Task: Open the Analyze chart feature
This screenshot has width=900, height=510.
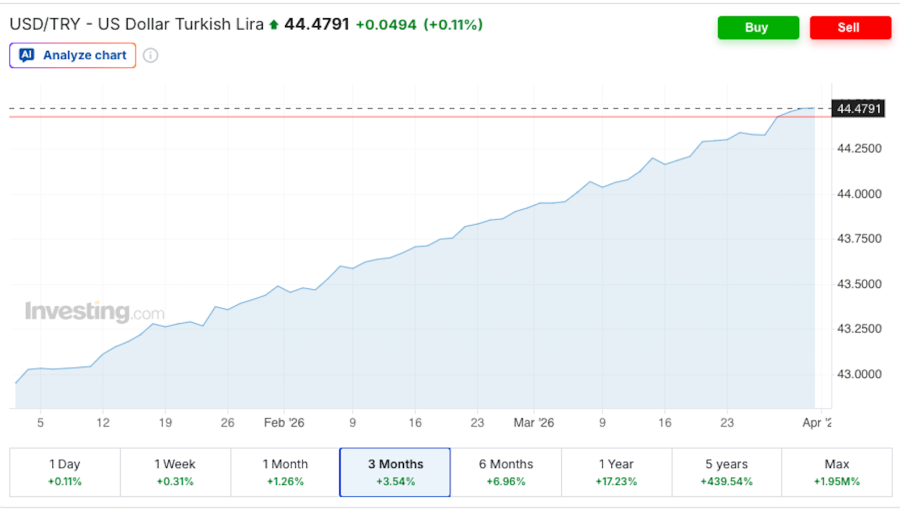Action: (x=73, y=55)
